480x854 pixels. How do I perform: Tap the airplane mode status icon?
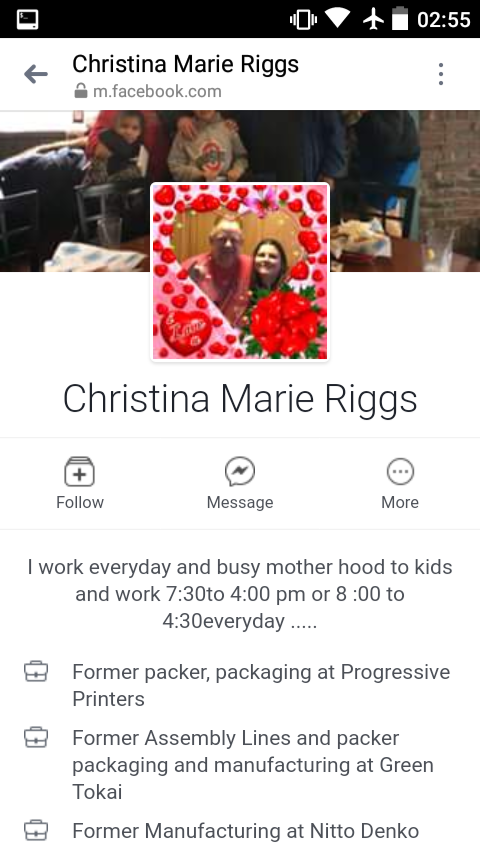click(373, 20)
